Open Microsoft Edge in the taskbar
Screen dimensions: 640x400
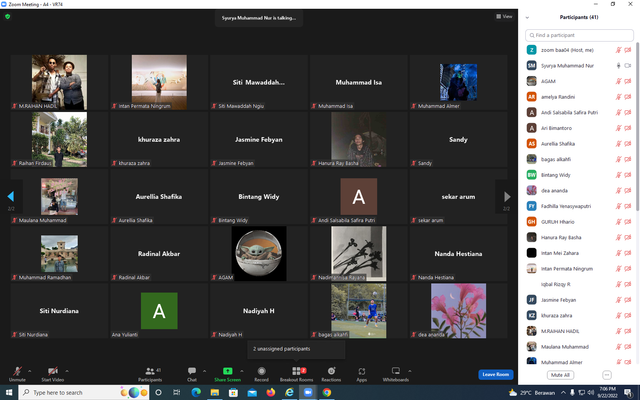196,392
